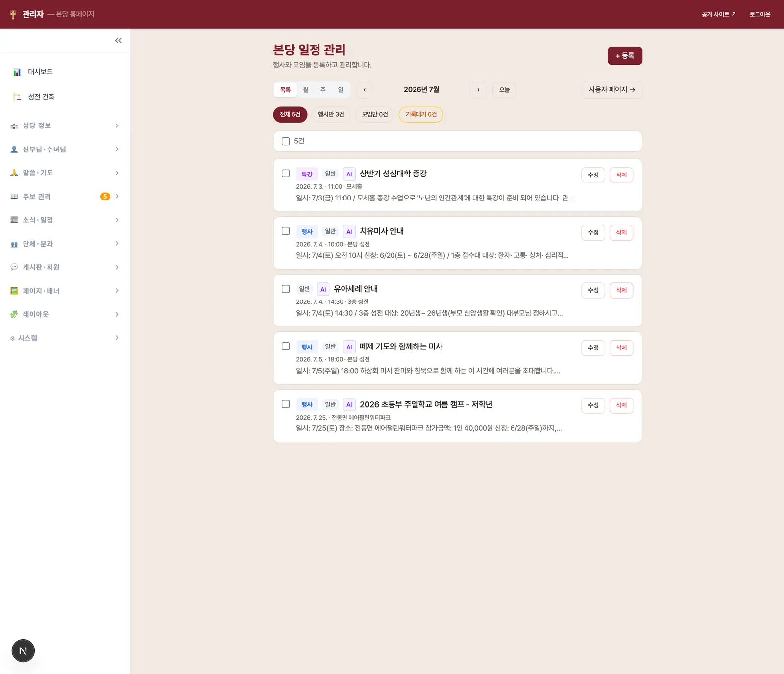Click the 시스템 gear icon

tap(12, 338)
